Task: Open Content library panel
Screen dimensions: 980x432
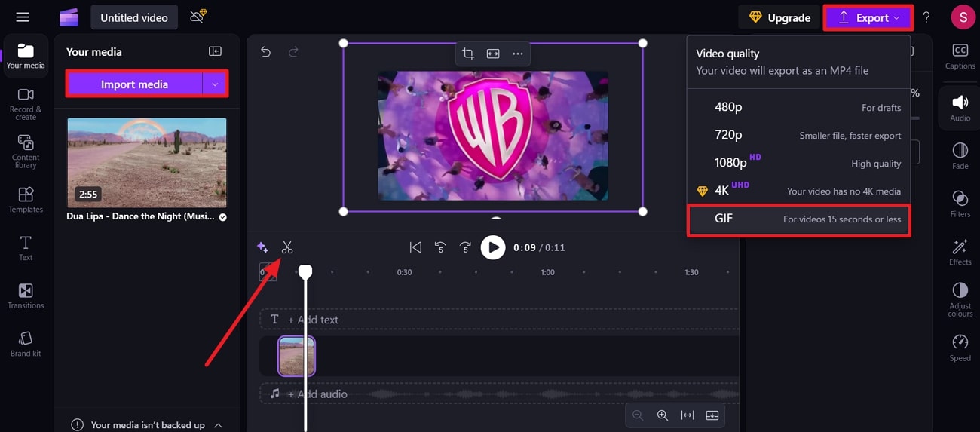Action: [26, 151]
